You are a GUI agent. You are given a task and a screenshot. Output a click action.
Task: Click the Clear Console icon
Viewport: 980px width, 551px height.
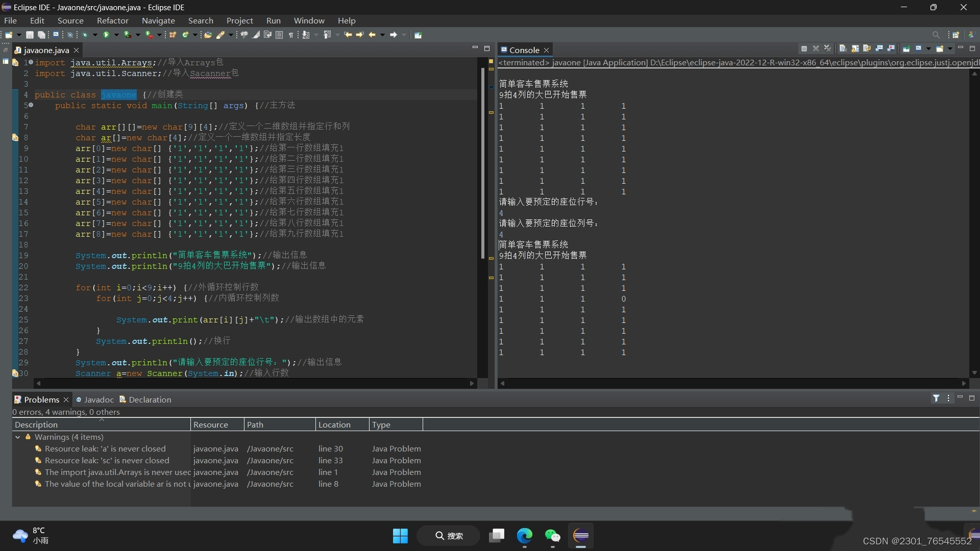(843, 48)
